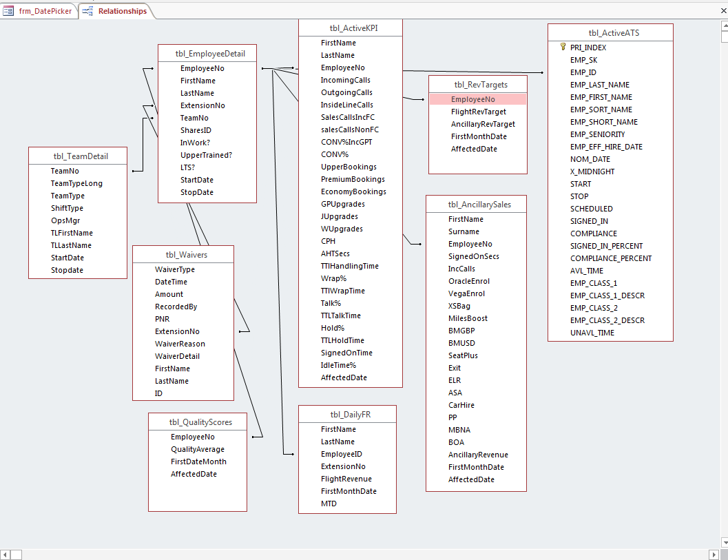Select FirstDateMonth field in tbl_QualityScores
Screen dimensions: 728x560
point(198,462)
